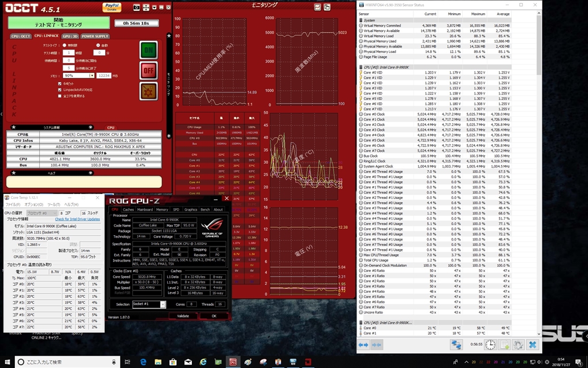Toggle the 64-bit checkbox in OCCT
588x368 pixels.
point(60,83)
